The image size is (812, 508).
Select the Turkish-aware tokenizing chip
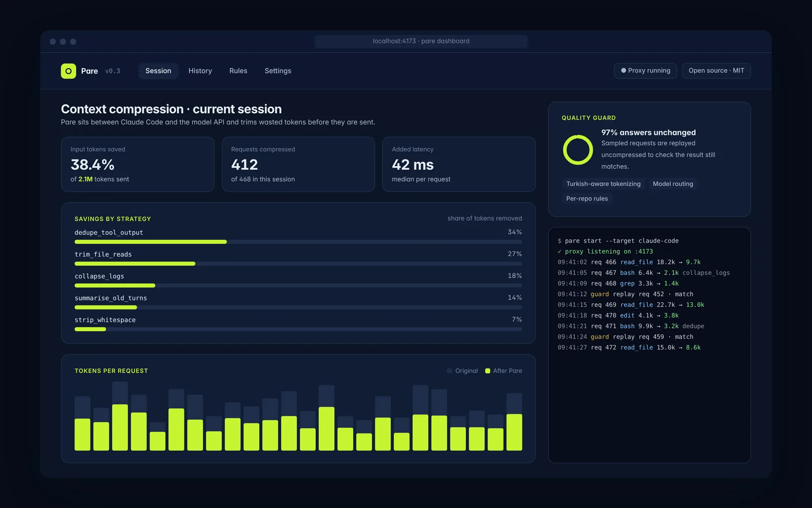(x=603, y=184)
